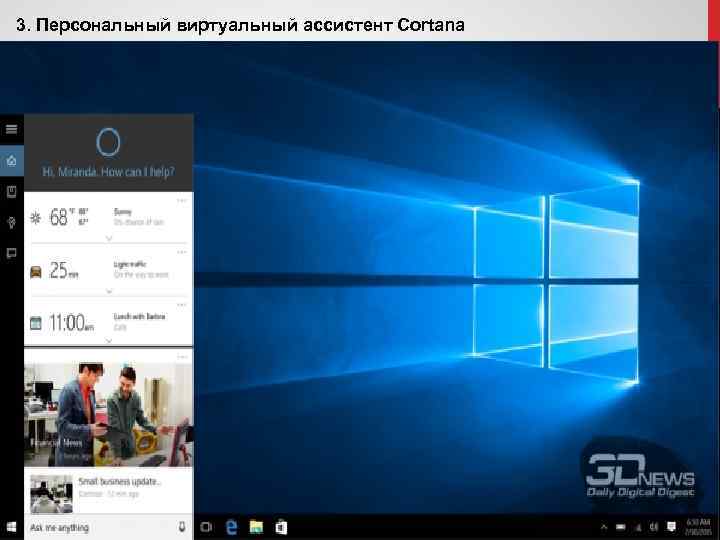Show hidden system tray icons

pyautogui.click(x=604, y=527)
